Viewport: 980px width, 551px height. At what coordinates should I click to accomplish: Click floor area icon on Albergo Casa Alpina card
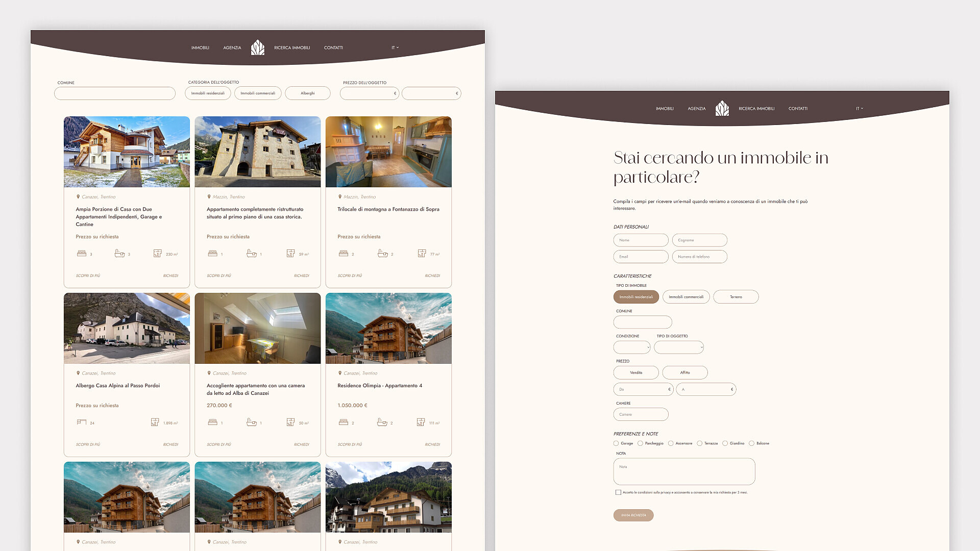(x=155, y=422)
